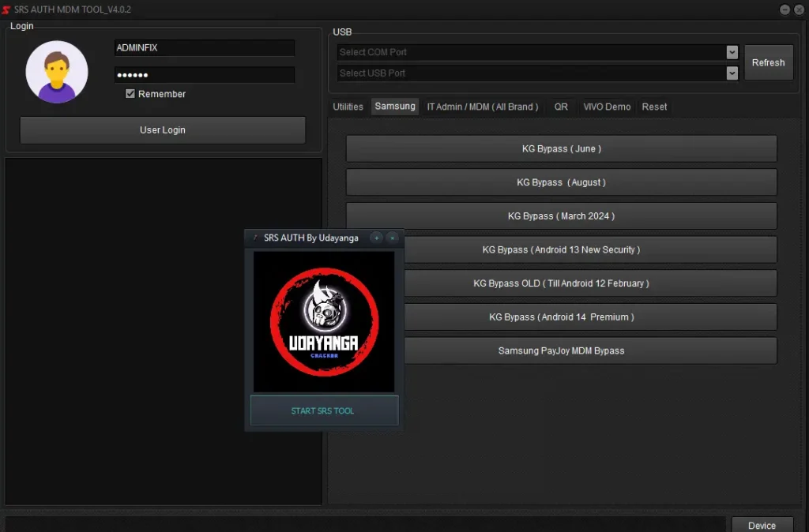Minimize the SRS AUTH MDM TOOL window
This screenshot has height=532, width=809.
pos(785,9)
